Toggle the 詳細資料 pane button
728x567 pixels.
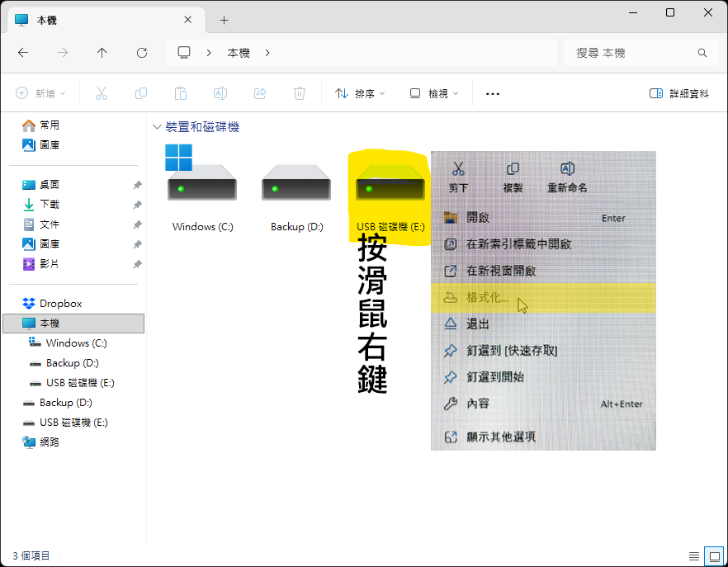[679, 94]
